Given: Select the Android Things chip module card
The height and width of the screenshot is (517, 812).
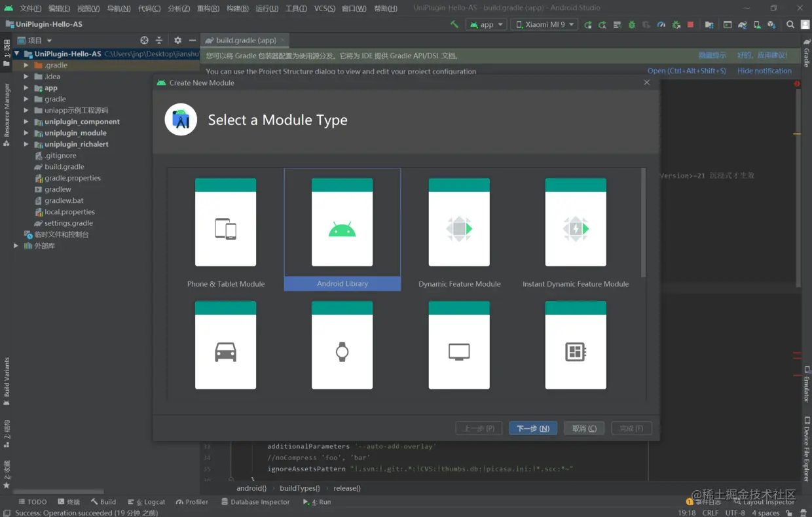Looking at the screenshot, I should (x=576, y=346).
